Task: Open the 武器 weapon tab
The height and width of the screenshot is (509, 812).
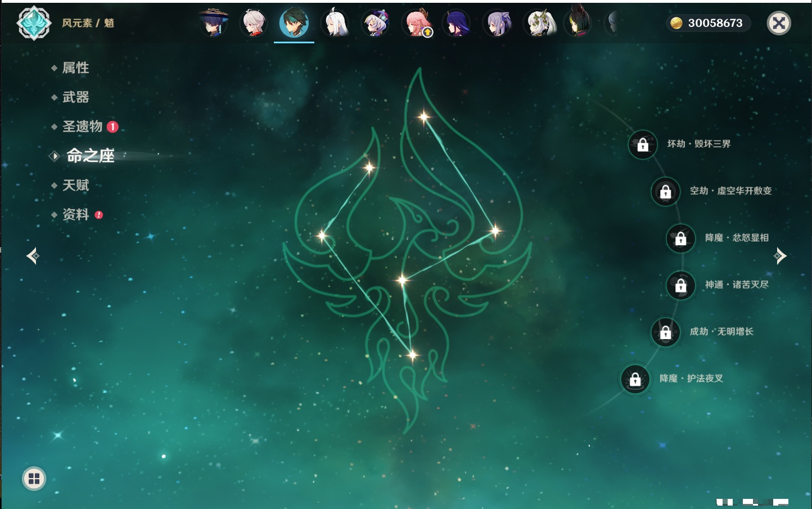Action: tap(75, 97)
